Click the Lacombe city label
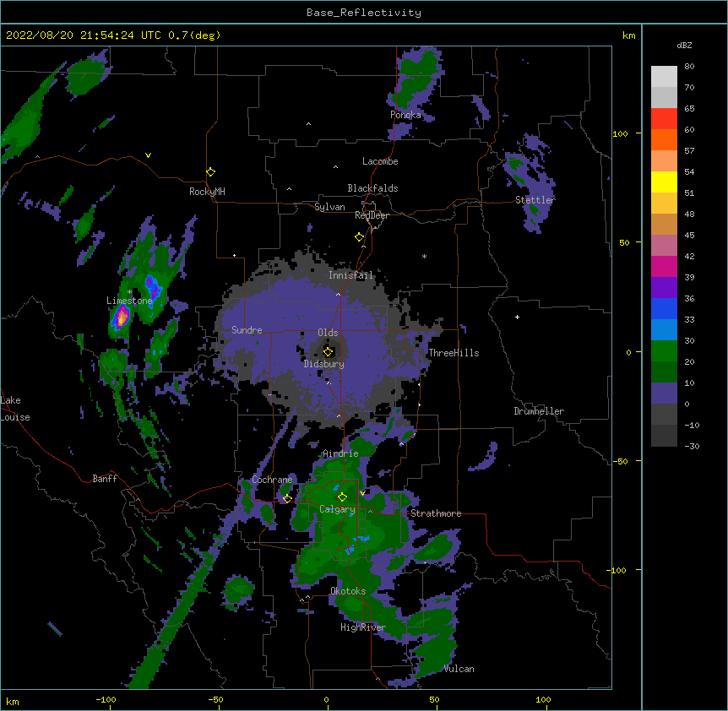The width and height of the screenshot is (728, 711). click(x=380, y=161)
